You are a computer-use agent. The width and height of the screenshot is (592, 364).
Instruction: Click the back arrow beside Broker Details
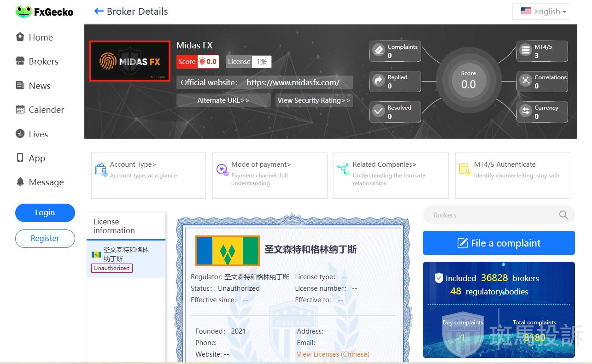click(x=99, y=12)
